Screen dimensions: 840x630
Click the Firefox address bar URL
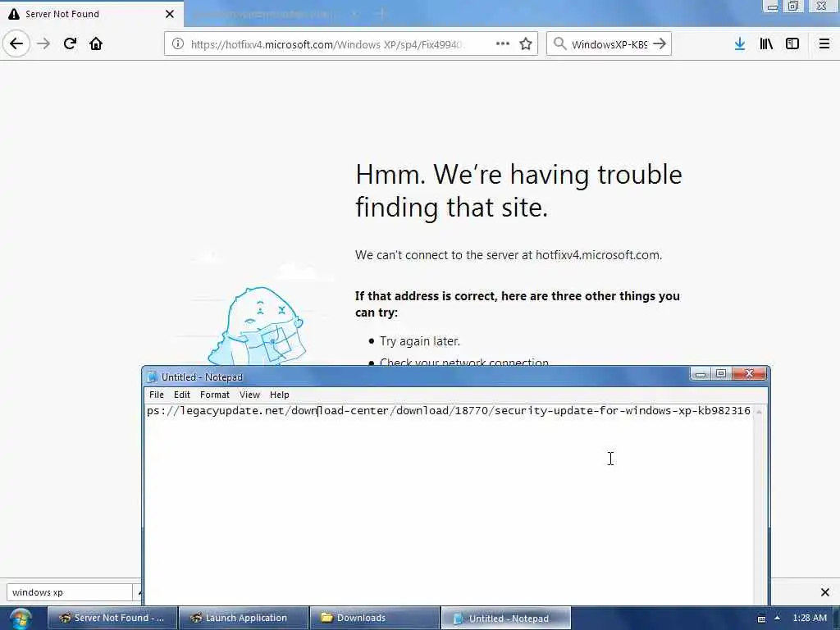point(328,44)
